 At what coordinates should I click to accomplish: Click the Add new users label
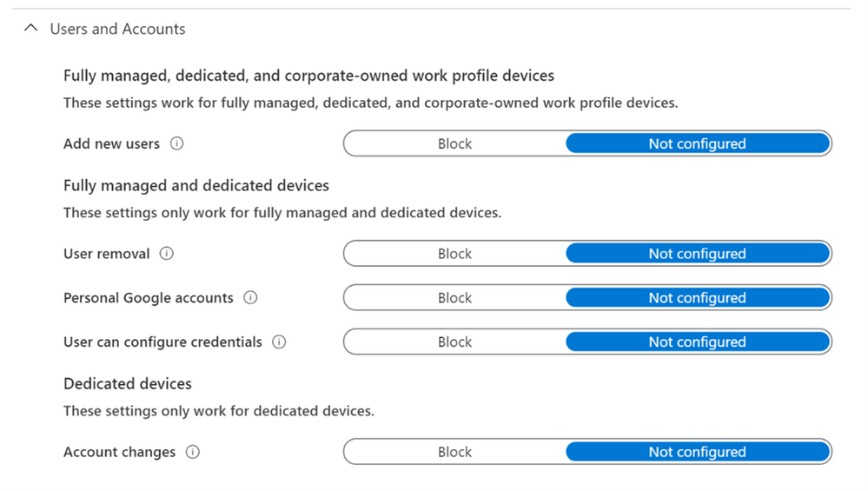click(111, 143)
